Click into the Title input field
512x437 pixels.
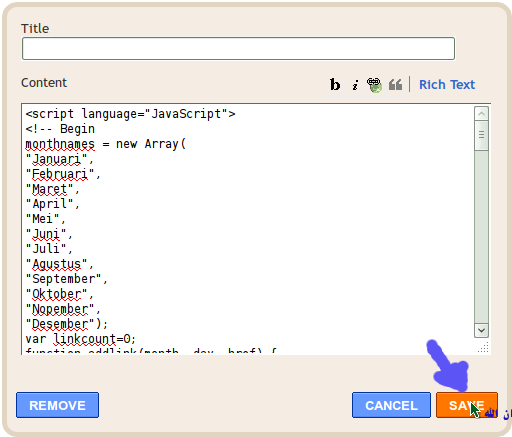[238, 49]
